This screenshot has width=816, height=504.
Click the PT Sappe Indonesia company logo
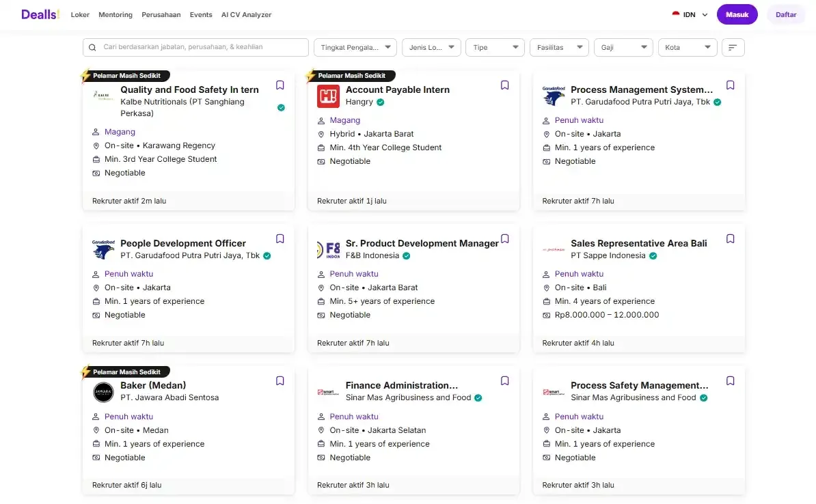pos(554,250)
